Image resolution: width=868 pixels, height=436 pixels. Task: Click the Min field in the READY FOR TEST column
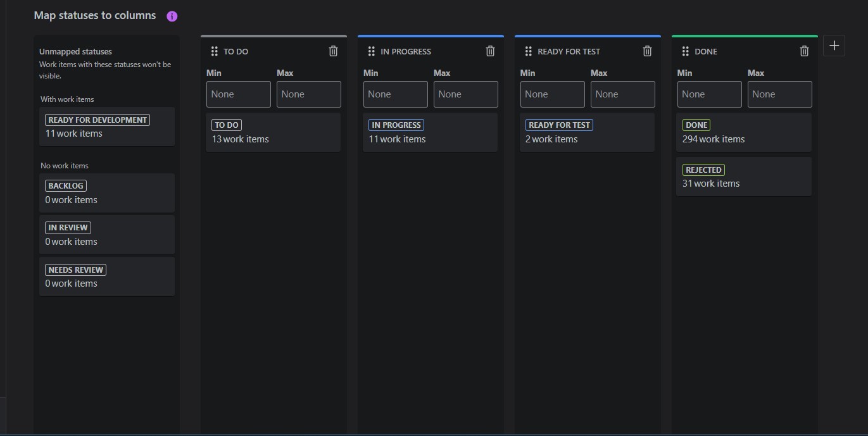coord(553,94)
